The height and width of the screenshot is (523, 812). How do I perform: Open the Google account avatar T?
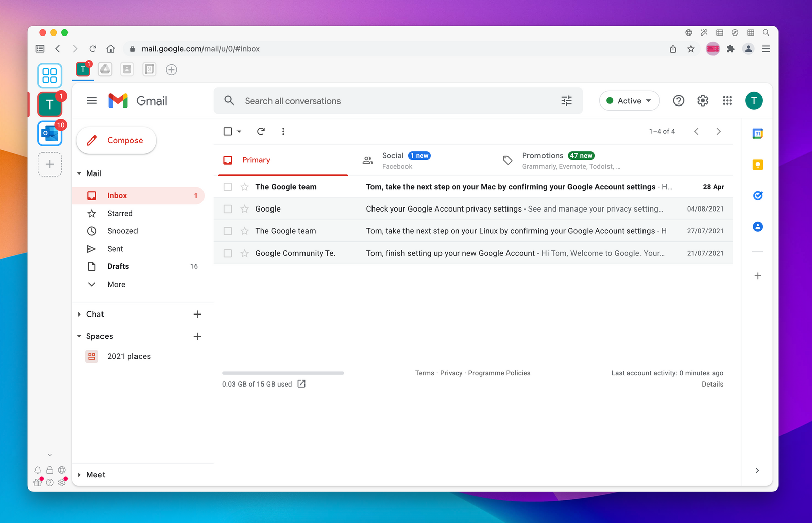[x=754, y=101]
